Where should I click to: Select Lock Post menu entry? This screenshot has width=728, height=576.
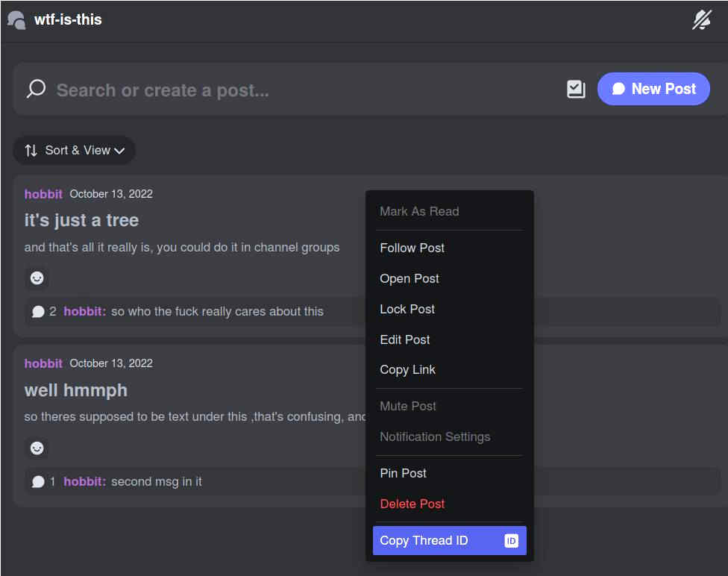coord(407,309)
